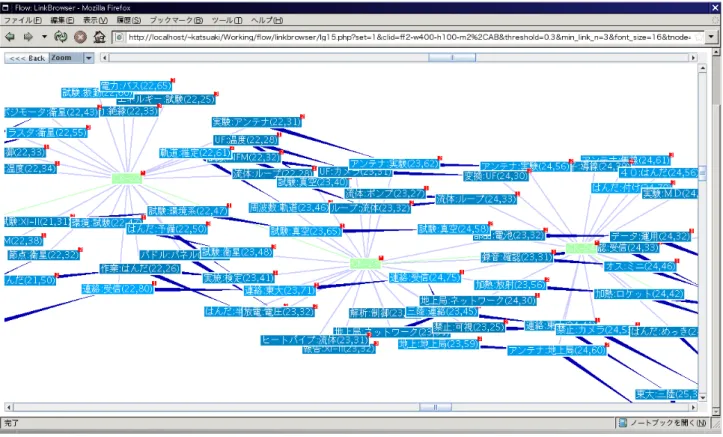The height and width of the screenshot is (437, 723).
Task: Click the red Stop loading icon
Action: pyautogui.click(x=80, y=37)
